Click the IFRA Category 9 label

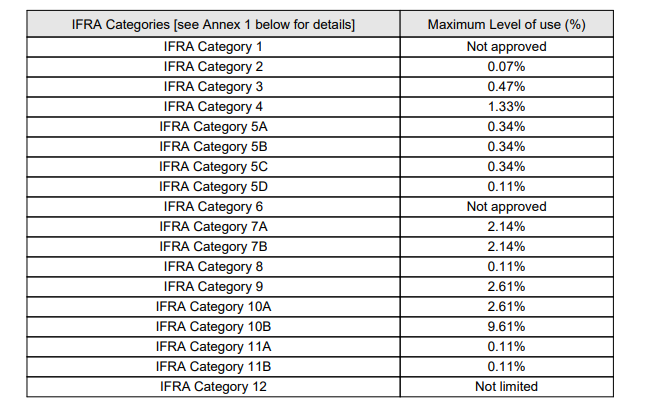coord(213,286)
